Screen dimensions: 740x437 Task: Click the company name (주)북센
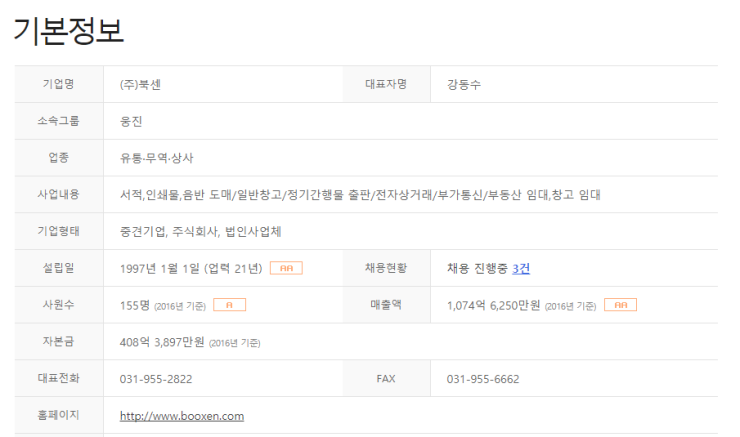coord(140,85)
